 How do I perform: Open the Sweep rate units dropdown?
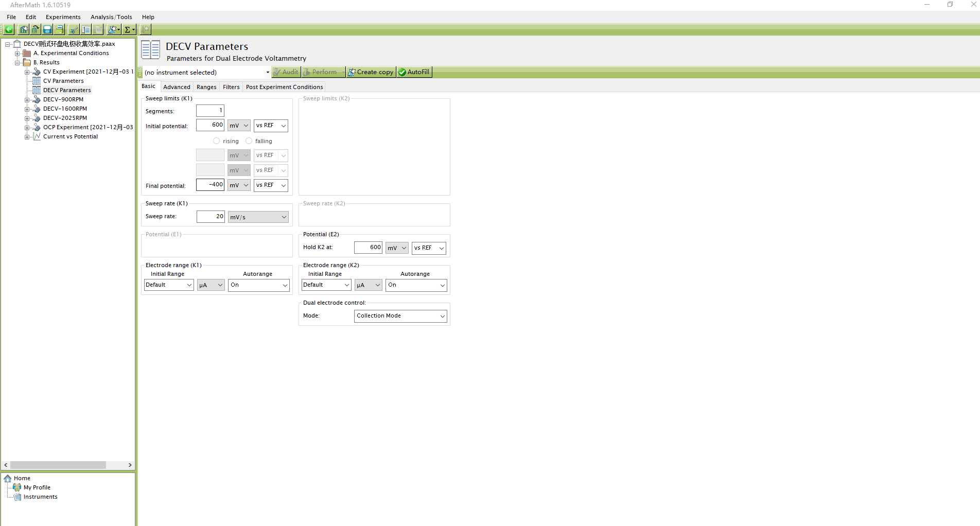[x=258, y=217]
